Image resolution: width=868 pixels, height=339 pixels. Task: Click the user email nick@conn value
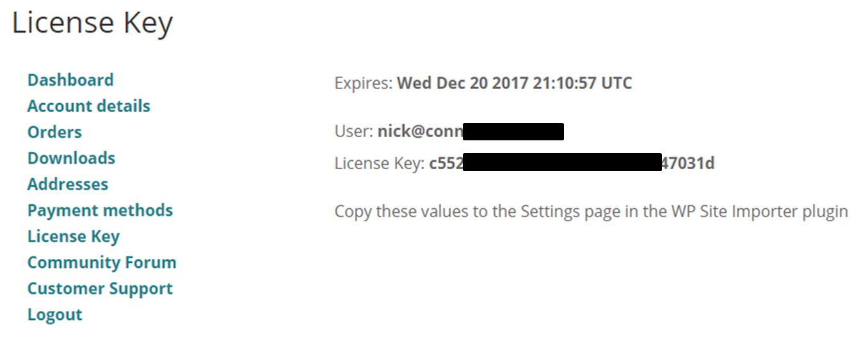[420, 132]
